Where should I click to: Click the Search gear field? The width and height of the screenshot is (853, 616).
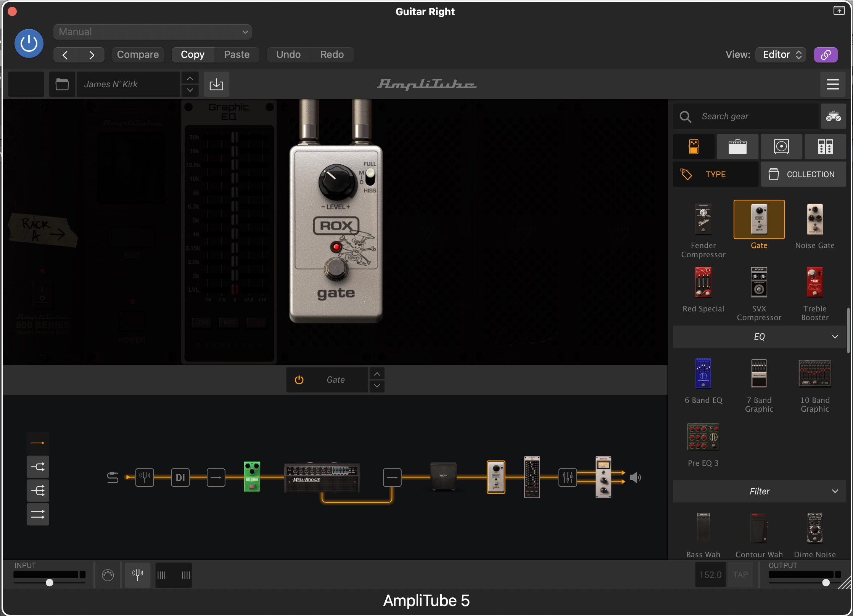pos(746,116)
